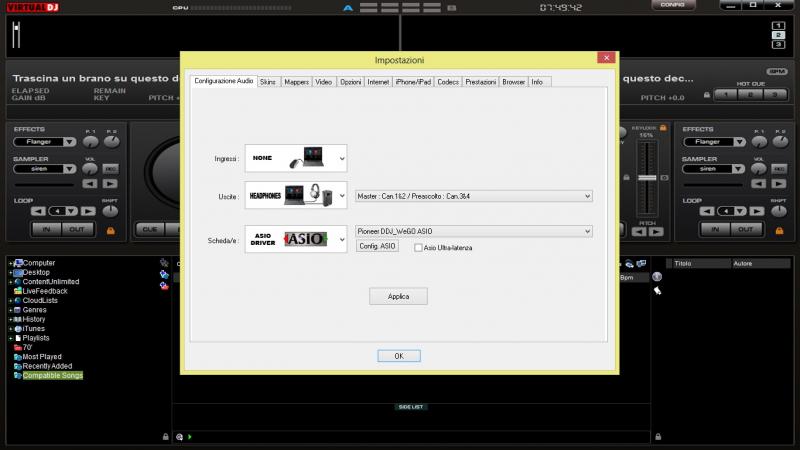The image size is (800, 450).
Task: Click the search magnifier icon at bottom
Action: (x=180, y=437)
